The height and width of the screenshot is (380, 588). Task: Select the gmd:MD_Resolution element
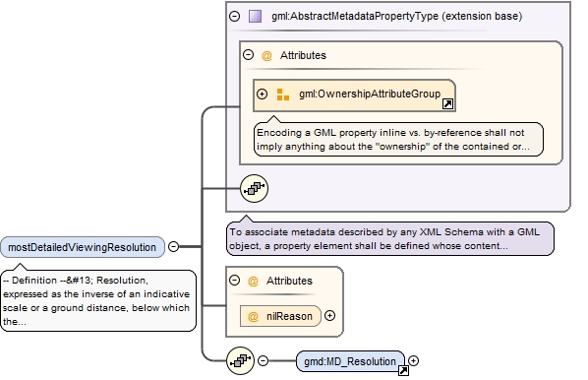tap(350, 361)
